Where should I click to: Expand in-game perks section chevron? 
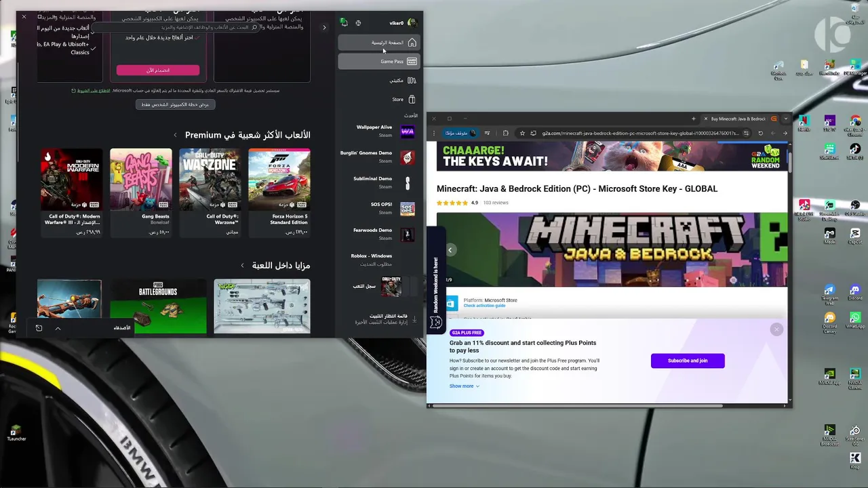click(243, 266)
